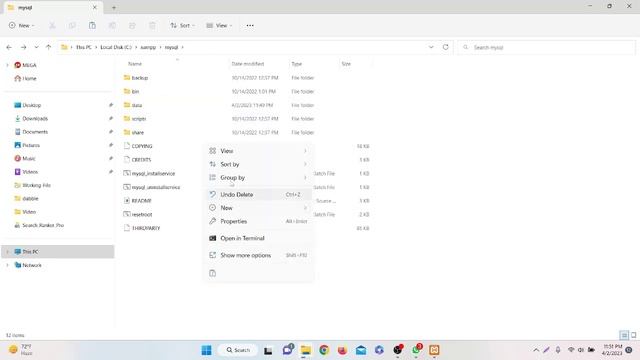Sort by the Date modified column header
Screen dimensions: 640x360
(x=248, y=64)
